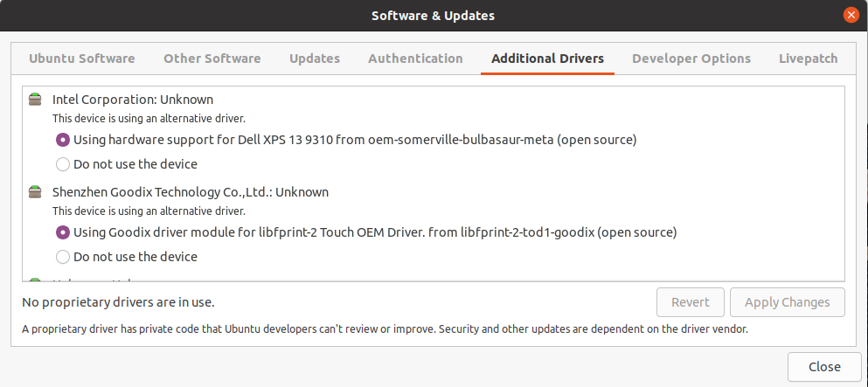Click the Intel Corporation device icon
The height and width of the screenshot is (387, 868).
pyautogui.click(x=35, y=100)
